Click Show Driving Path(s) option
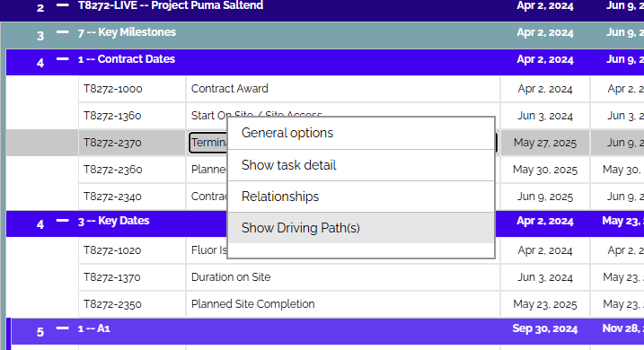The image size is (644, 350). coord(361,228)
